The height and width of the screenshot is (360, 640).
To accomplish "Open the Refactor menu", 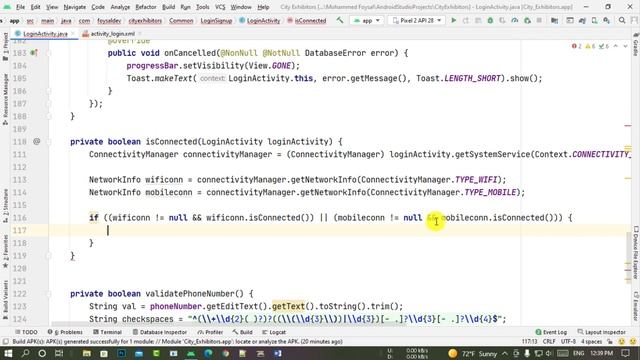I will click(146, 7).
